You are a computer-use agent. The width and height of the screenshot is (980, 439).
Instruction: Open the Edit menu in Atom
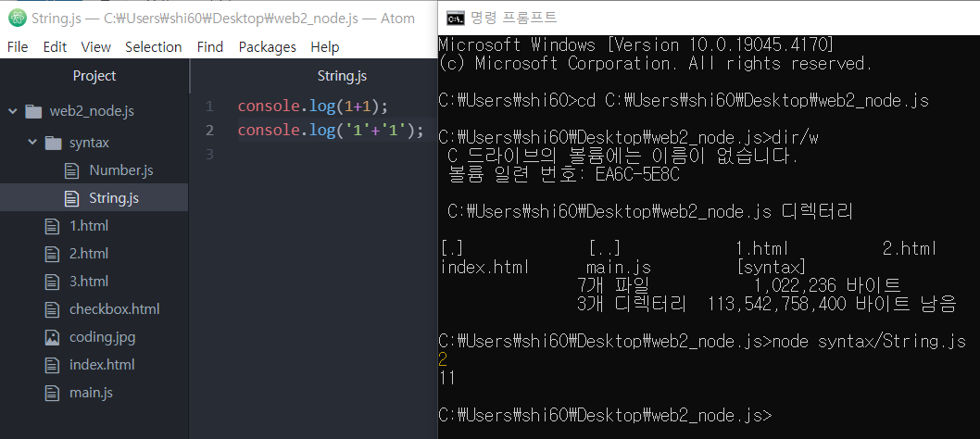click(x=55, y=47)
